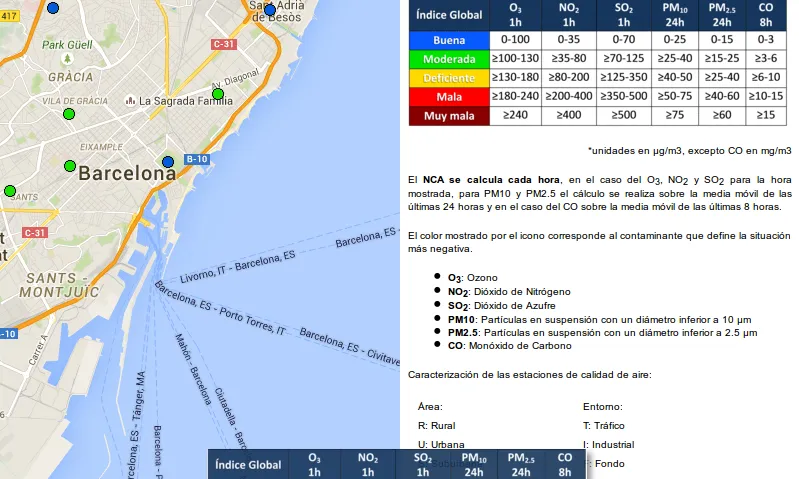This screenshot has width=799, height=479.
Task: Click the SANTS - MONTJUÏC district label
Action: tap(58, 285)
